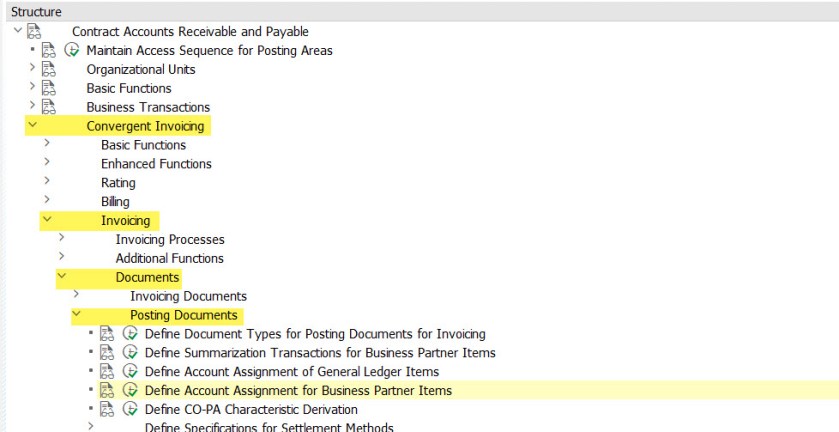Expand the Invoicing Processes node
Screen dimensions: 839x432
pos(62,237)
